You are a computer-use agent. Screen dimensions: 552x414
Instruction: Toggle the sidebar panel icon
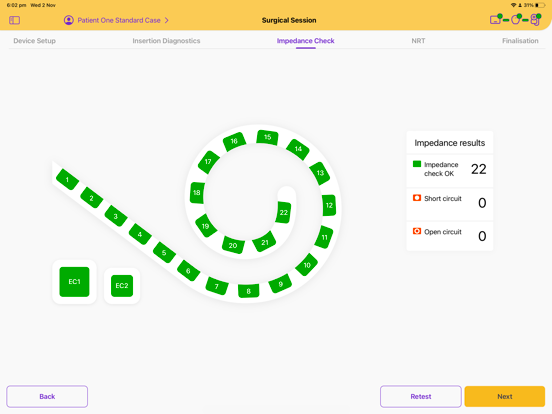[x=14, y=20]
